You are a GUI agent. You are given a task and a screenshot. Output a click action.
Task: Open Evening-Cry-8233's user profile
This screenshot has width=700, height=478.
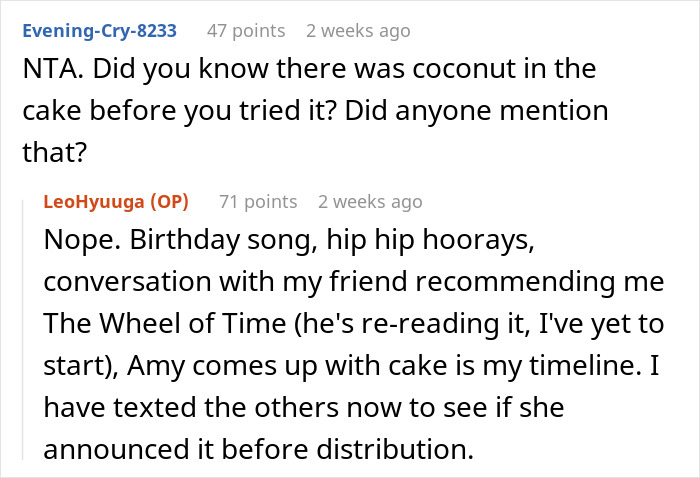[98, 31]
